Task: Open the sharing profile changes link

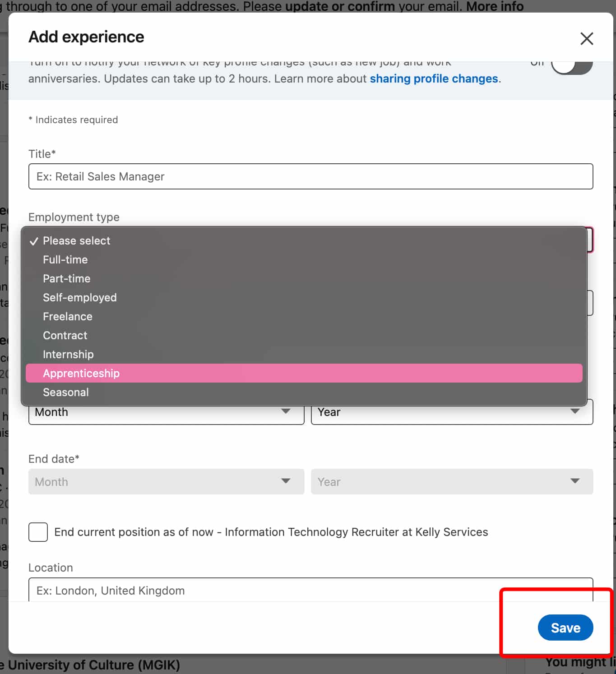Action: pos(434,78)
